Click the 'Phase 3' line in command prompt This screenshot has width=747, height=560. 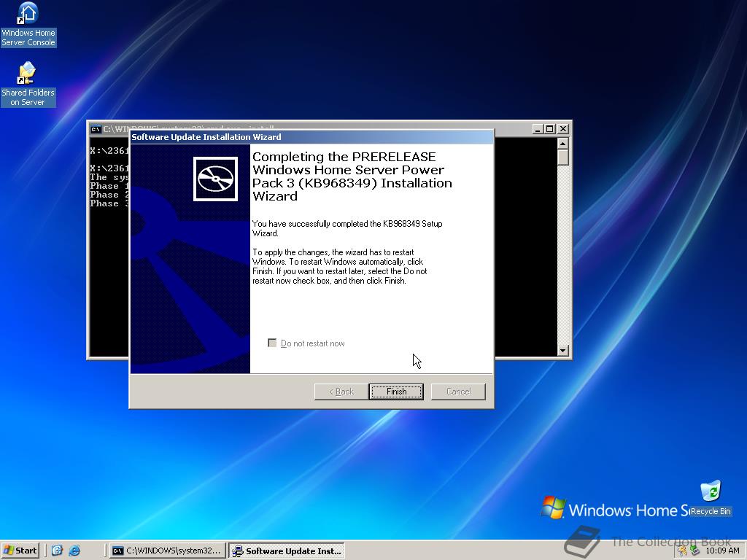109,203
